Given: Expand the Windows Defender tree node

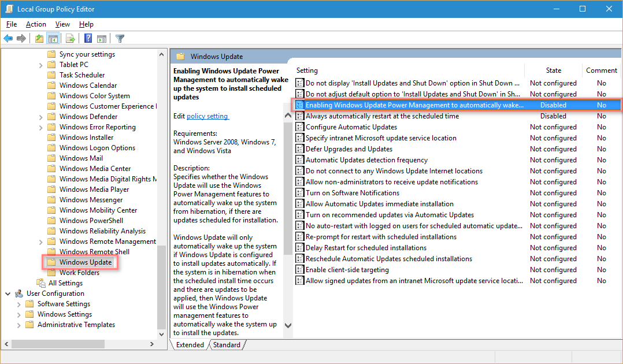Looking at the screenshot, I should coord(40,117).
